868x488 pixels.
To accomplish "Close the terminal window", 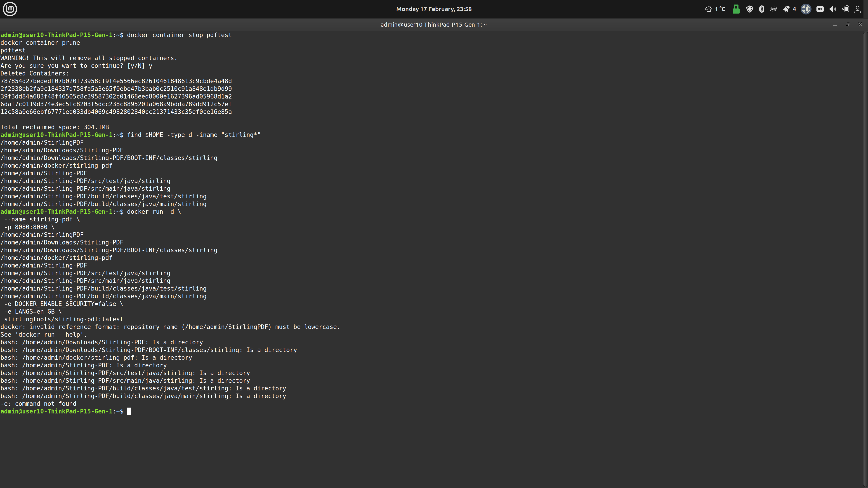I will pyautogui.click(x=860, y=25).
